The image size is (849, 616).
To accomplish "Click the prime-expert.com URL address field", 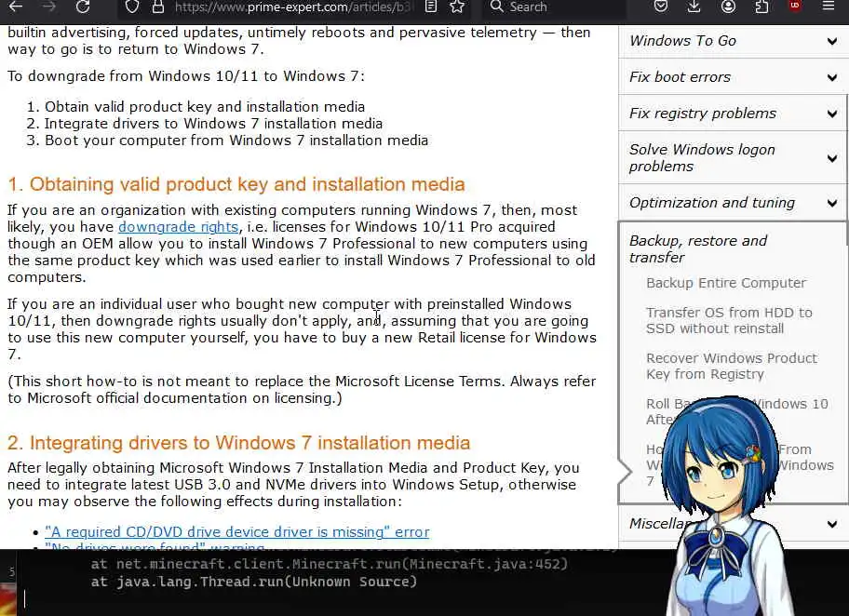I will 294,7.
